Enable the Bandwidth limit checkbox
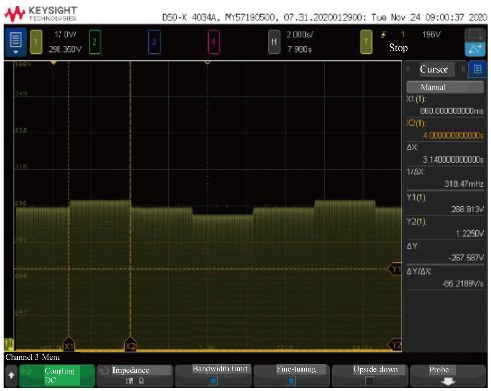Image resolution: width=491 pixels, height=391 pixels. [x=213, y=380]
